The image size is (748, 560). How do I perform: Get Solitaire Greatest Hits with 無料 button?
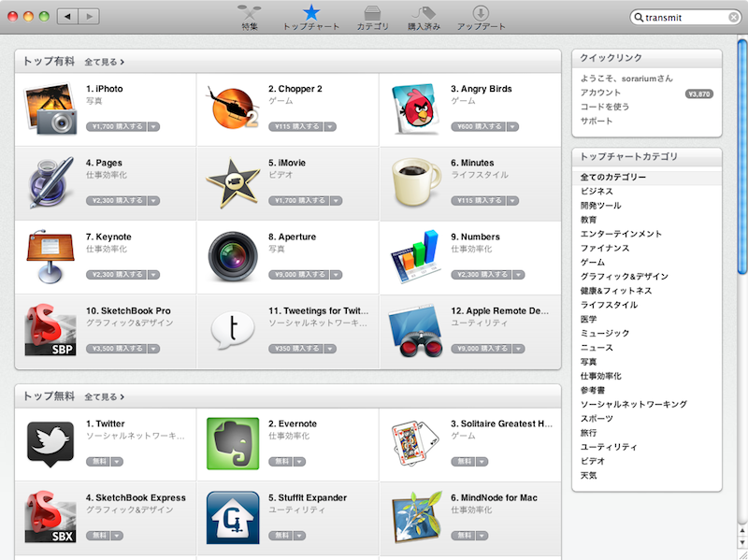coord(463,462)
